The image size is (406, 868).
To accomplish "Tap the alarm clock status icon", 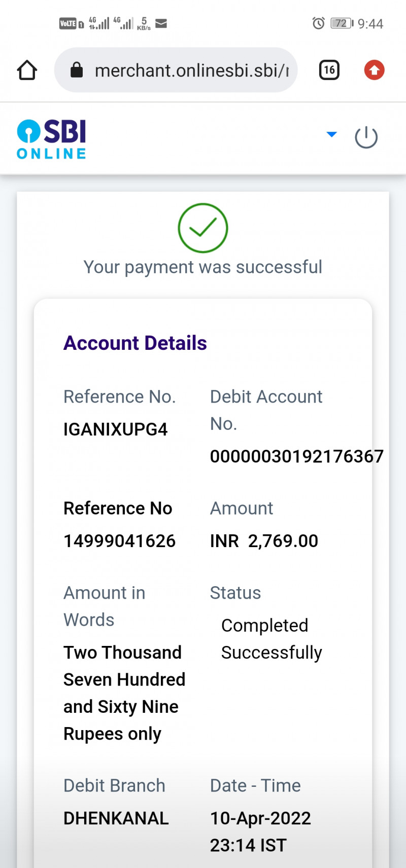I will tap(318, 23).
